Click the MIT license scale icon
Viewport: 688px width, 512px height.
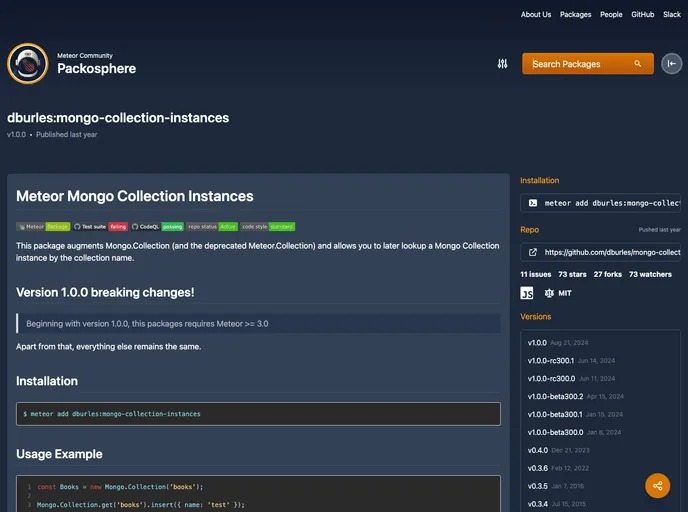549,293
